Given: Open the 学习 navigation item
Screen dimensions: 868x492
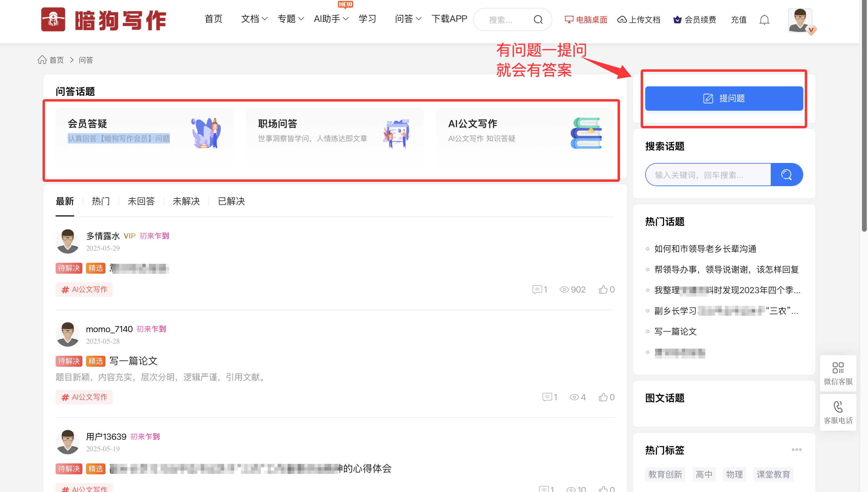Looking at the screenshot, I should coord(367,19).
